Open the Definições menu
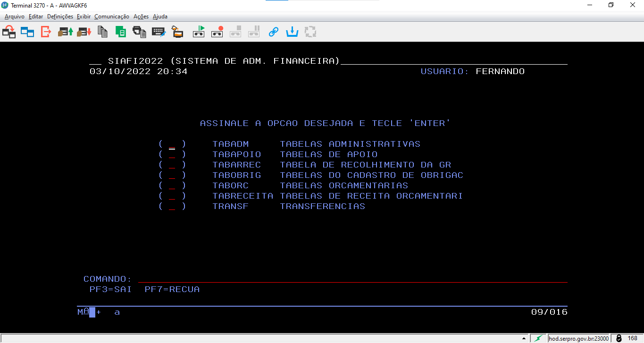Viewport: 644px width, 343px height. pyautogui.click(x=60, y=17)
